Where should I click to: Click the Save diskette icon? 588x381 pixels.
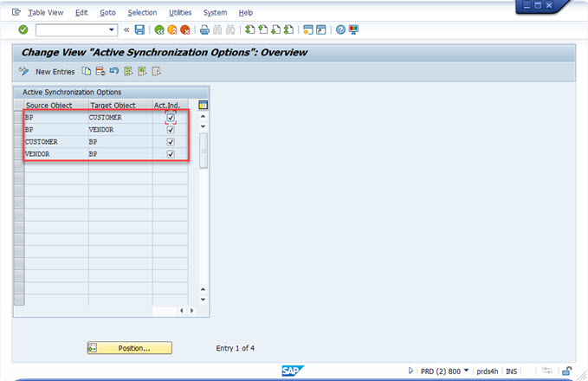pos(139,30)
